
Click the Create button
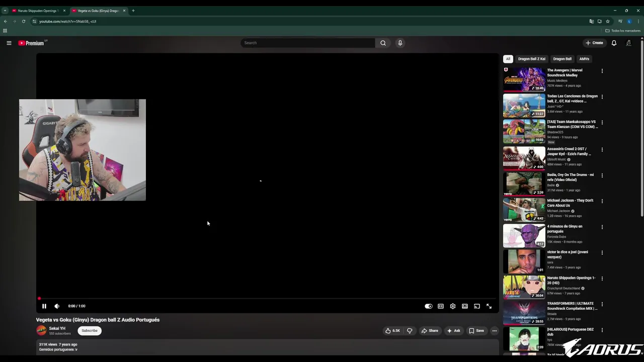pos(594,43)
